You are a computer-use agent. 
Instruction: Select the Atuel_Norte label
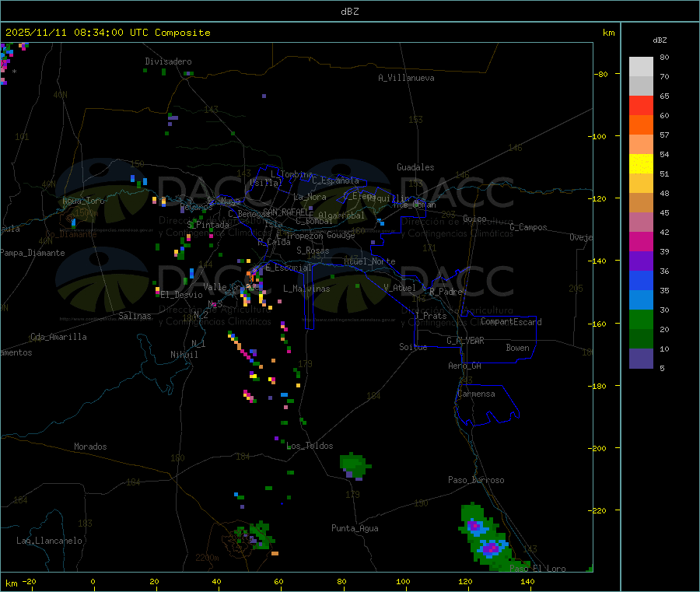pyautogui.click(x=369, y=261)
